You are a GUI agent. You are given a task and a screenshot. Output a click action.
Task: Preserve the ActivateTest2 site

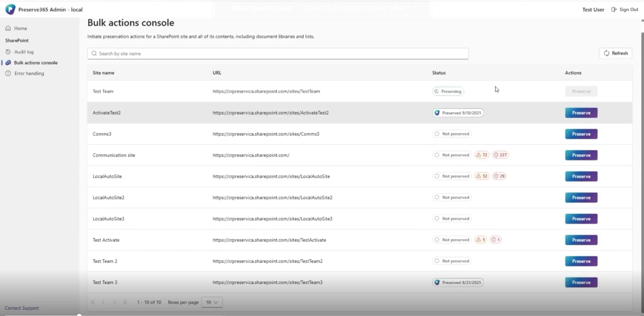[x=581, y=113]
